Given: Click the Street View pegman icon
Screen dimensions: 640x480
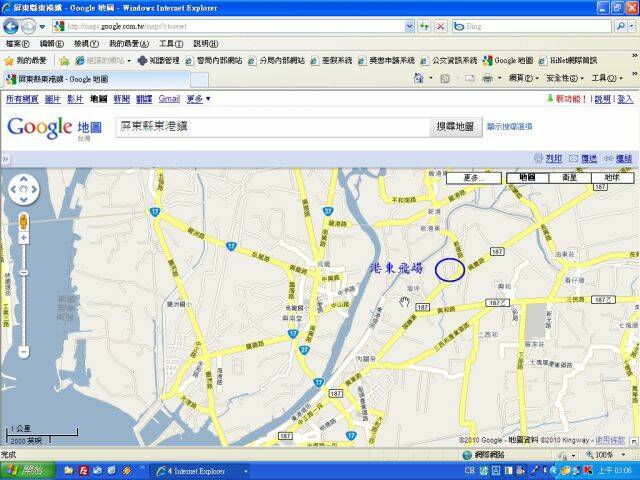Looking at the screenshot, I should tap(24, 222).
